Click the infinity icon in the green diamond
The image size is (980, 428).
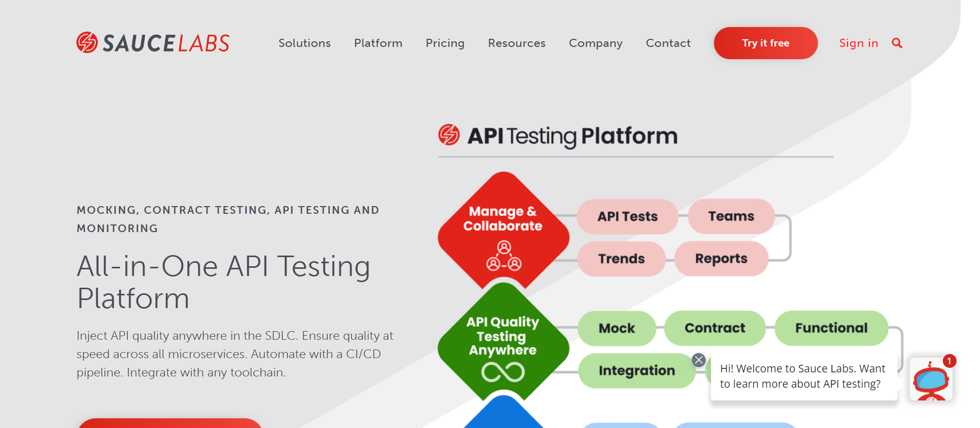503,372
